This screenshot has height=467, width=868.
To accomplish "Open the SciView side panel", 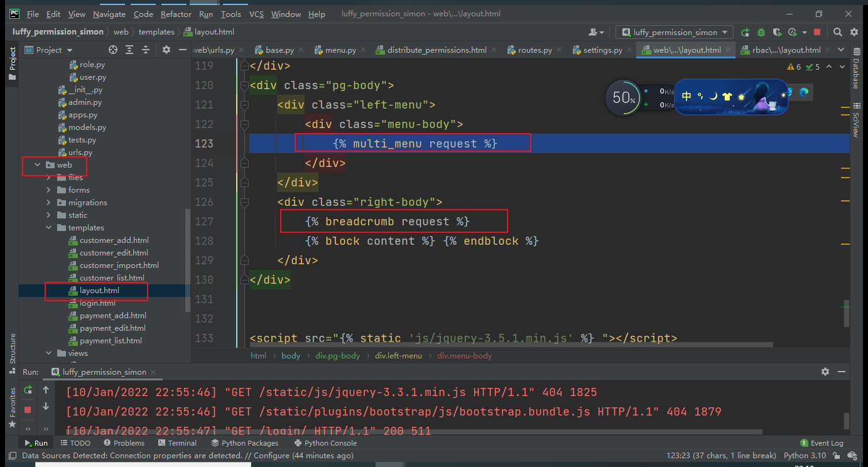I will pos(855,120).
